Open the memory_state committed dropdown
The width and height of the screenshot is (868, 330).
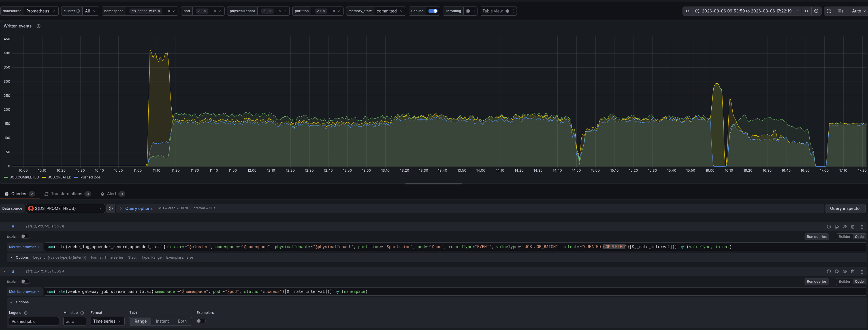tap(390, 11)
